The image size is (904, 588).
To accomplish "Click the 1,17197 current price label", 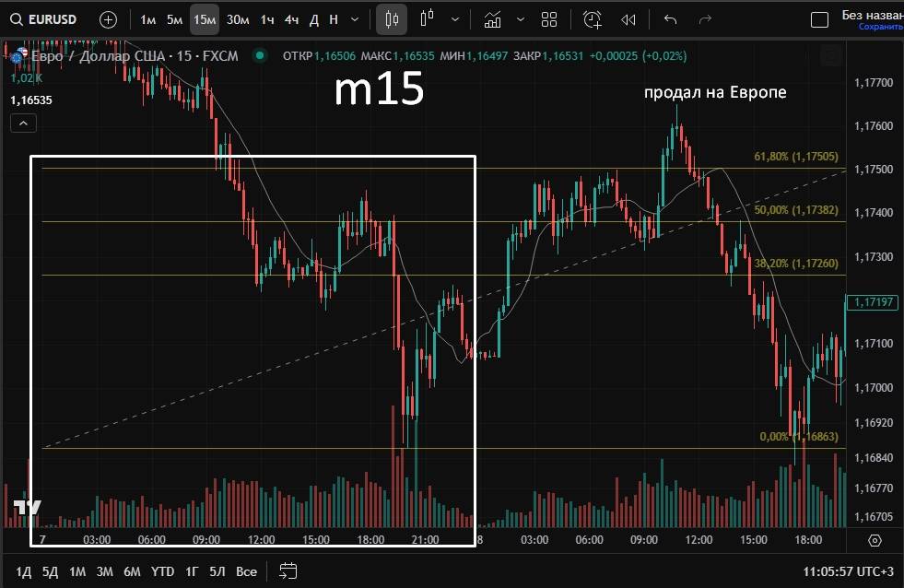I will [x=874, y=302].
